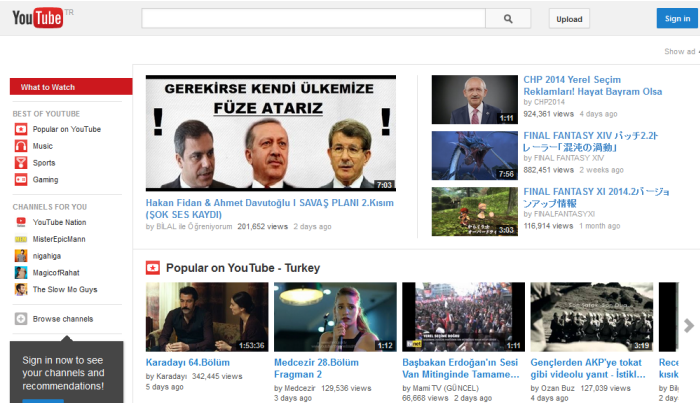Click the Browse channels plus icon
Screen dimensions: 700x406
(x=21, y=319)
